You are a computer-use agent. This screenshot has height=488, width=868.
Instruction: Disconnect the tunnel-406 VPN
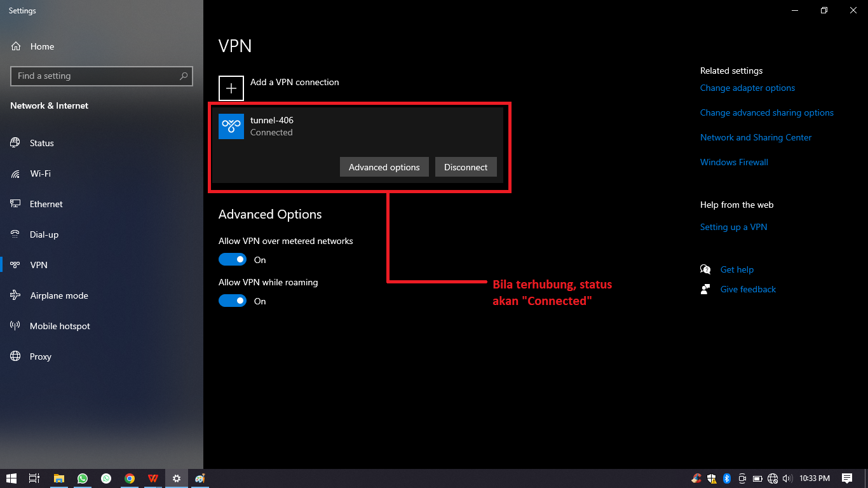click(x=466, y=167)
